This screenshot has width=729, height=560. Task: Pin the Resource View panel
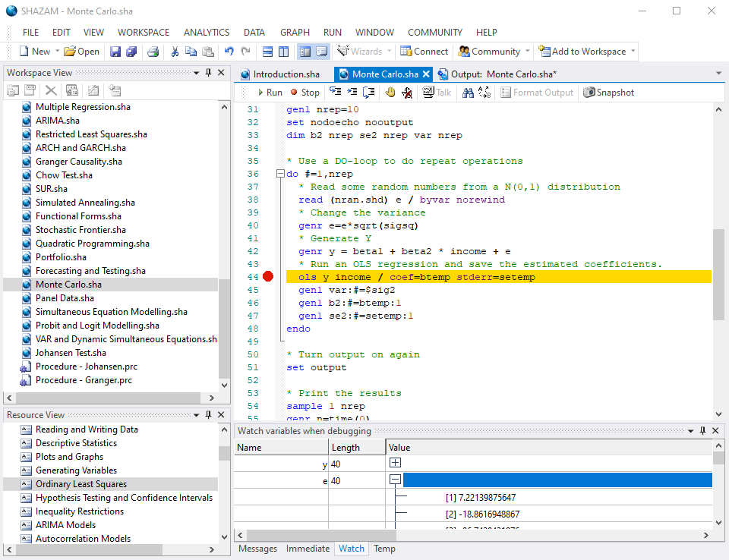pyautogui.click(x=208, y=414)
